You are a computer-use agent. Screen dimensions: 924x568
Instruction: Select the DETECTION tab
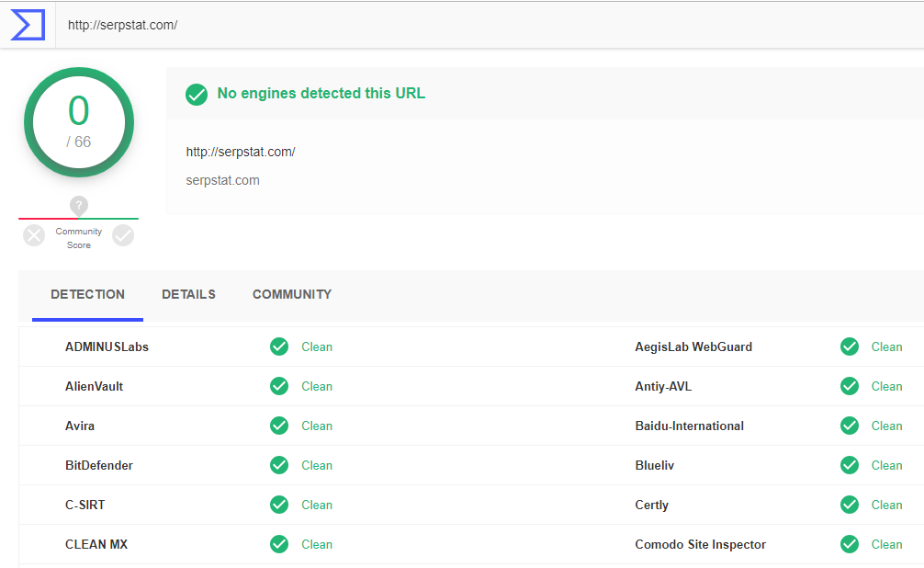pyautogui.click(x=88, y=294)
